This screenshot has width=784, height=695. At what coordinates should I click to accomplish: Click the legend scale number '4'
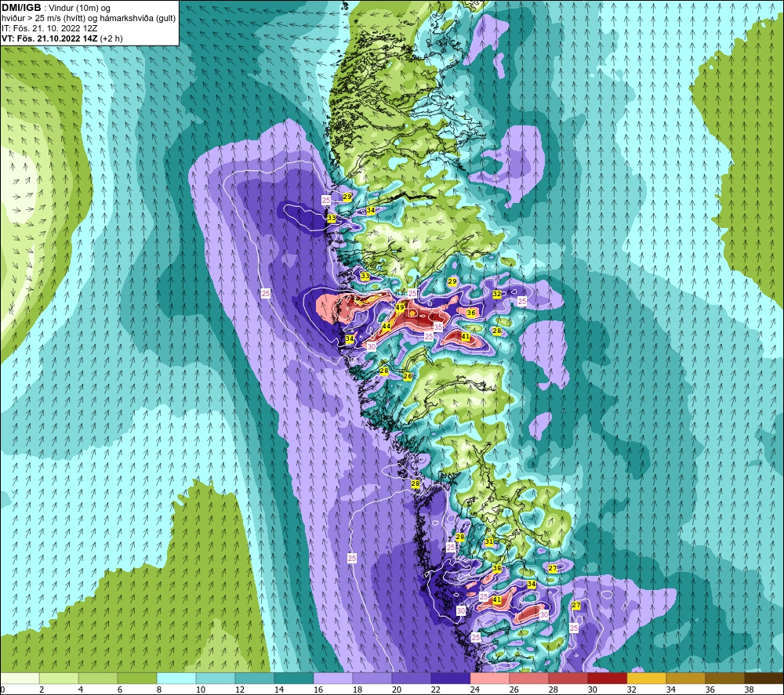pyautogui.click(x=81, y=690)
